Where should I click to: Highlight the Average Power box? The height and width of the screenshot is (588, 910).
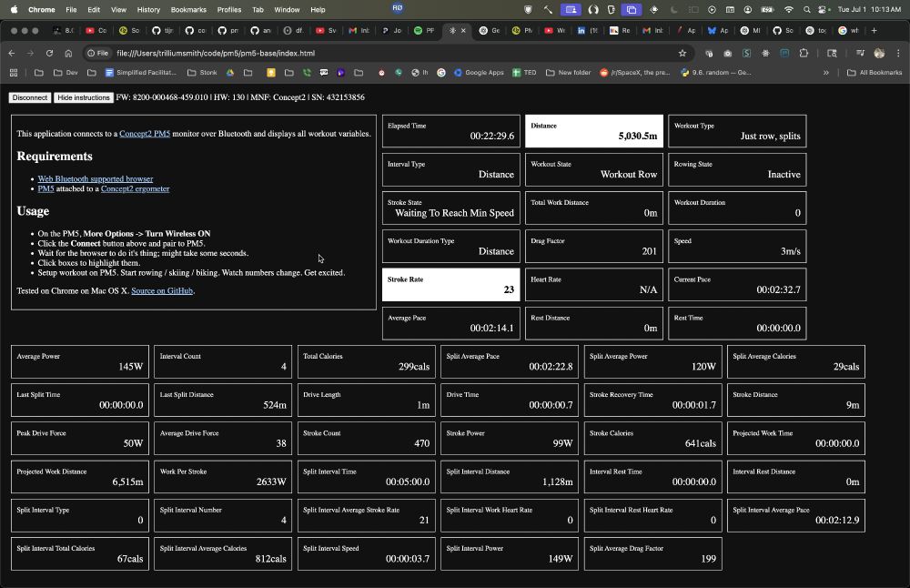pos(80,361)
